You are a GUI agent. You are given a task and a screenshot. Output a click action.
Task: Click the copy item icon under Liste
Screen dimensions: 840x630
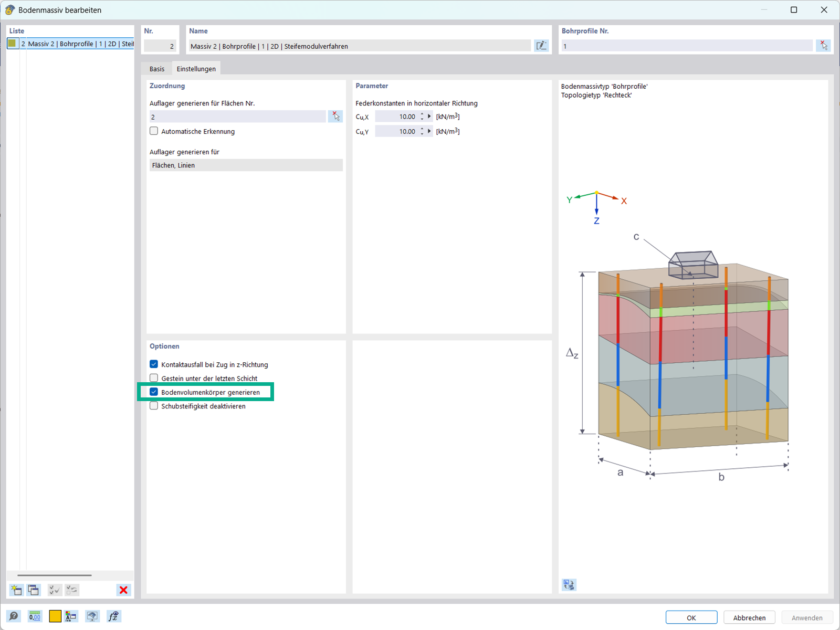(34, 590)
